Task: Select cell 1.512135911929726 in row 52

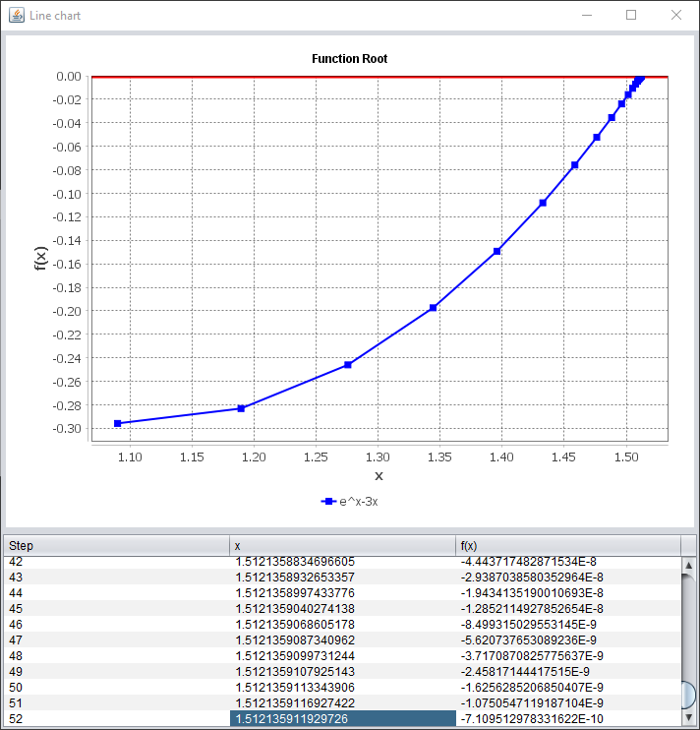Action: (x=343, y=718)
